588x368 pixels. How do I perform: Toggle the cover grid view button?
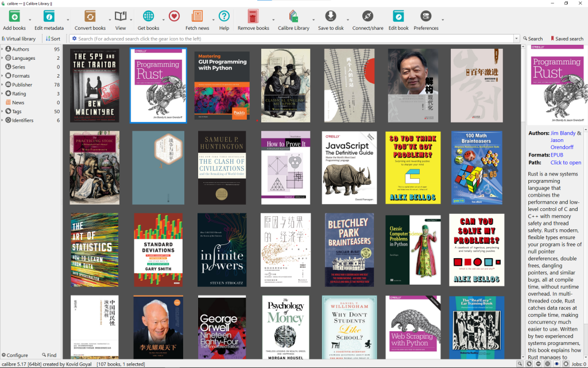pyautogui.click(x=546, y=364)
